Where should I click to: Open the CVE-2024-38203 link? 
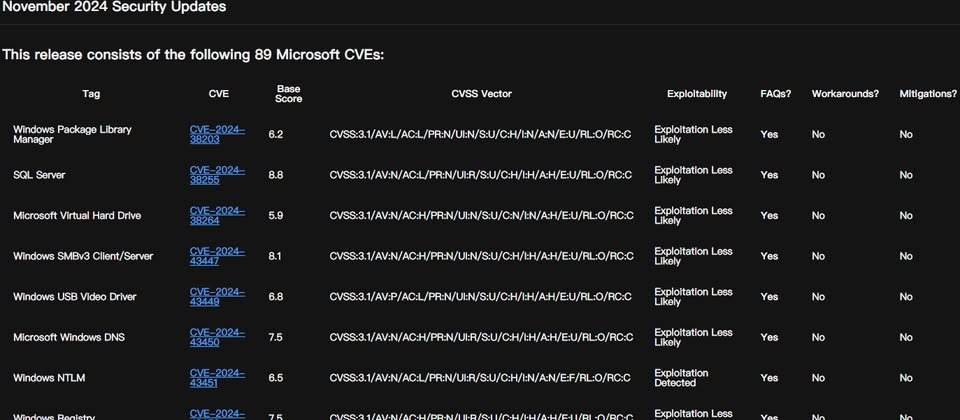pyautogui.click(x=217, y=134)
